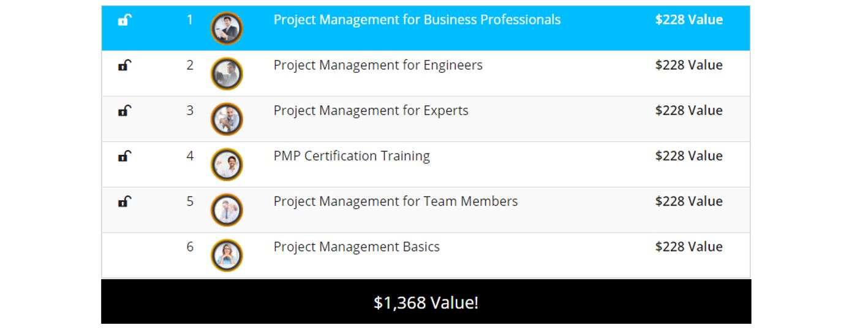Click unlock icon beside PMP Certification Training
The width and height of the screenshot is (868, 330).
tap(125, 156)
